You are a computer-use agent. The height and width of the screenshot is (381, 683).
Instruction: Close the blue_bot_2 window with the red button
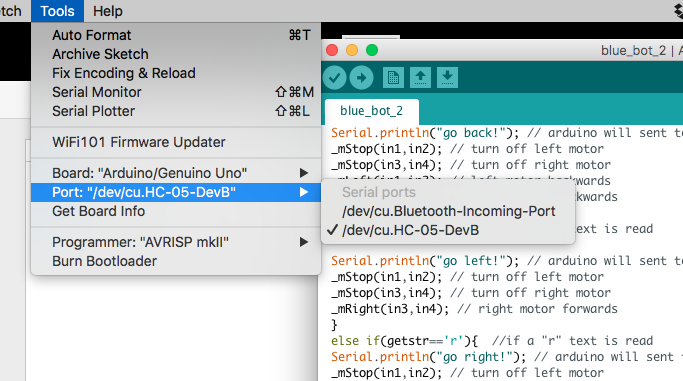(332, 51)
